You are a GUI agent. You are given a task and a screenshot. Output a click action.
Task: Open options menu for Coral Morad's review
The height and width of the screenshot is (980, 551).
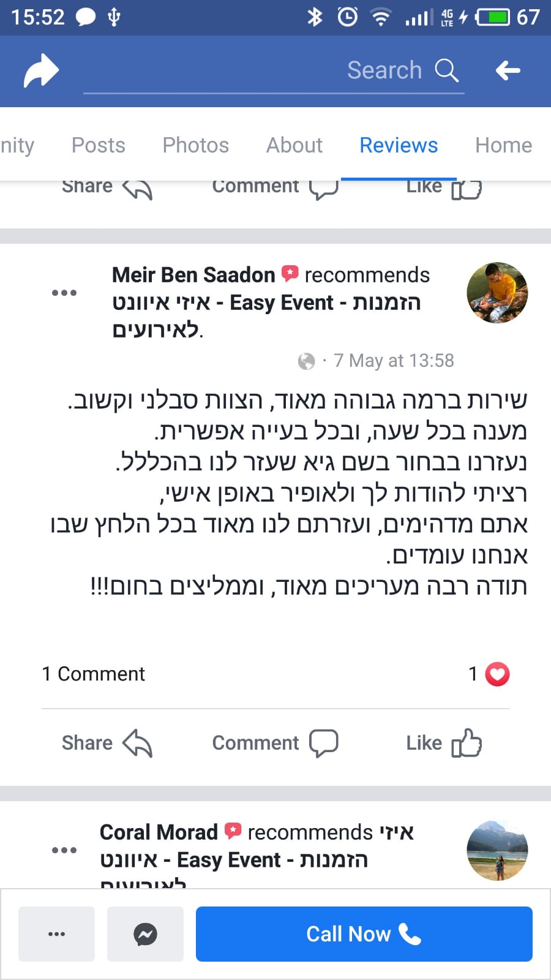point(64,850)
